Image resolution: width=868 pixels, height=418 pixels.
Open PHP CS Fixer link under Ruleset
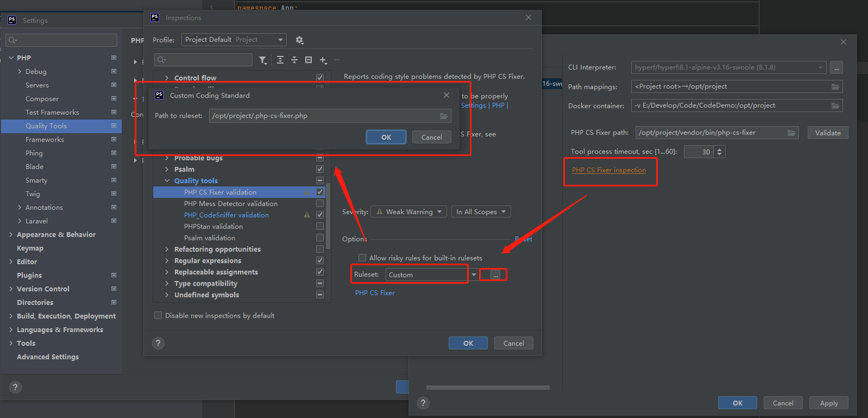tap(375, 292)
